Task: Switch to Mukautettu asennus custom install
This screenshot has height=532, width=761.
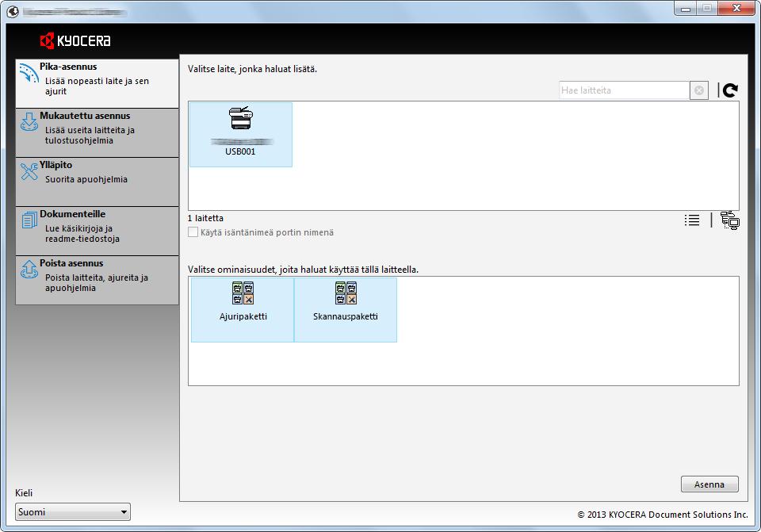Action: click(x=97, y=132)
